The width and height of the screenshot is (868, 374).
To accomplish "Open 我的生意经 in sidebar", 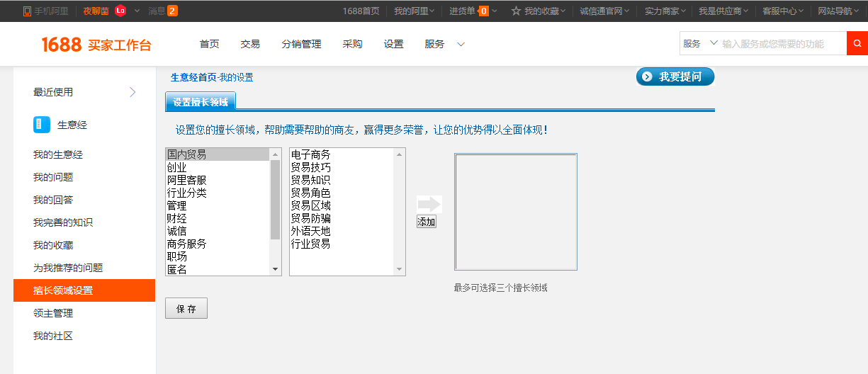I will (58, 154).
